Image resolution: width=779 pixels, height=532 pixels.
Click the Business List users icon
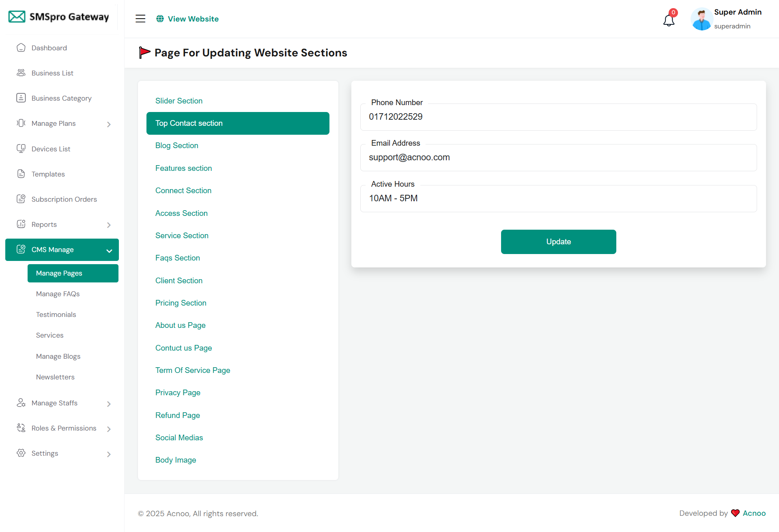tap(21, 73)
